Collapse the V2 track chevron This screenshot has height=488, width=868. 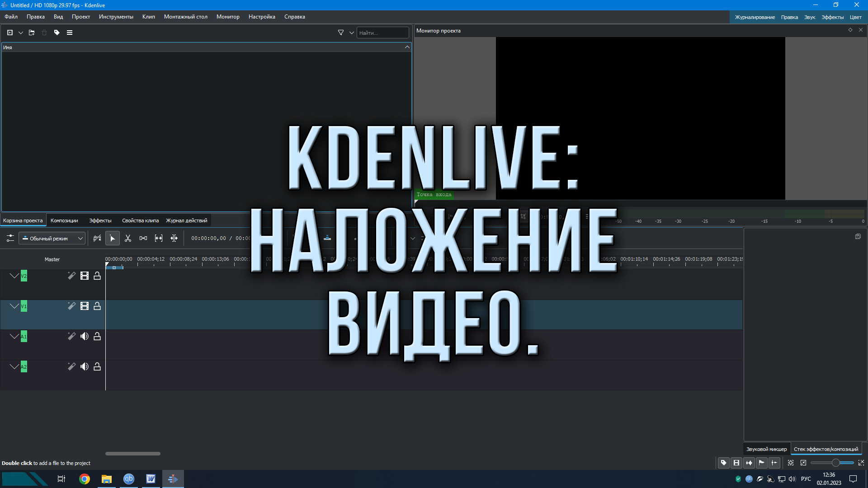(14, 276)
